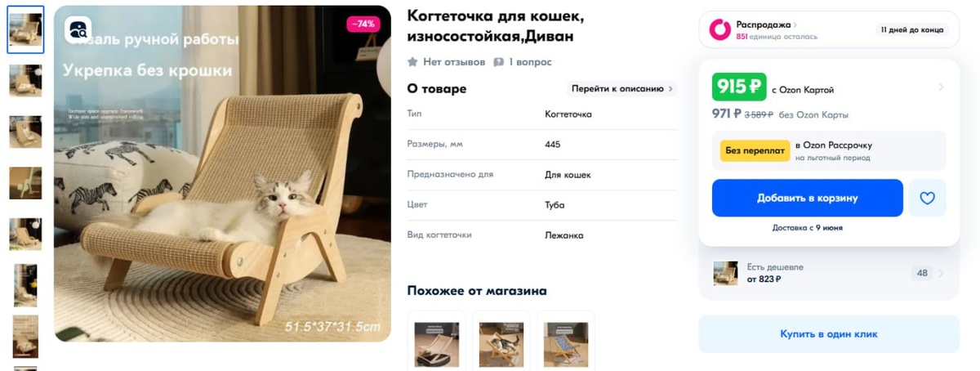Open 'Распродажа' sale details arrow
980x371 pixels.
click(795, 25)
